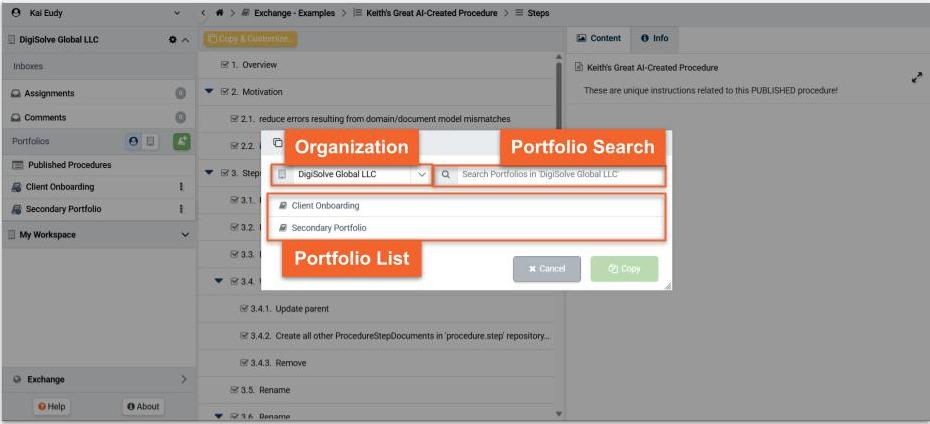Switch to the Info tab

654,39
